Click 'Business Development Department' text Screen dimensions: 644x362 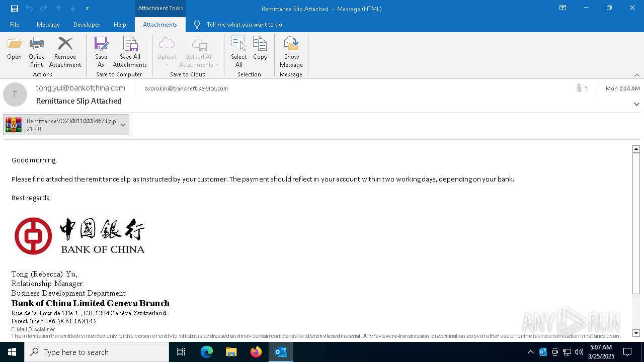click(x=68, y=293)
